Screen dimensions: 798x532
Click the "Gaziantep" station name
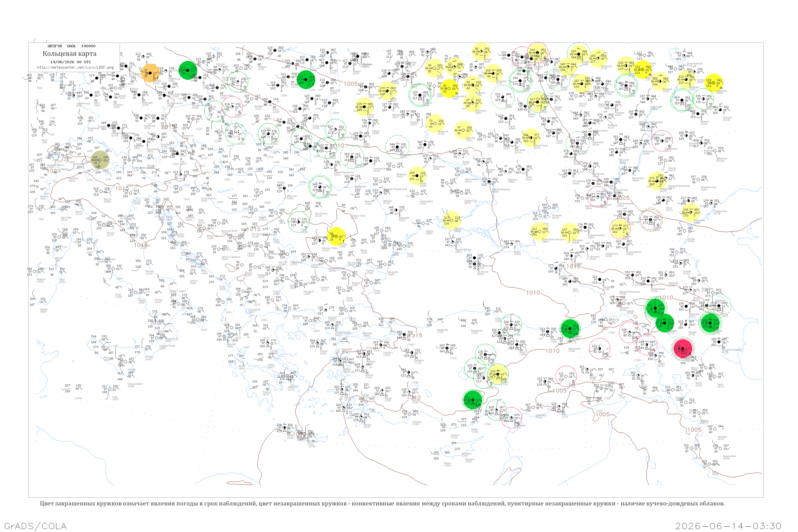tap(541, 415)
